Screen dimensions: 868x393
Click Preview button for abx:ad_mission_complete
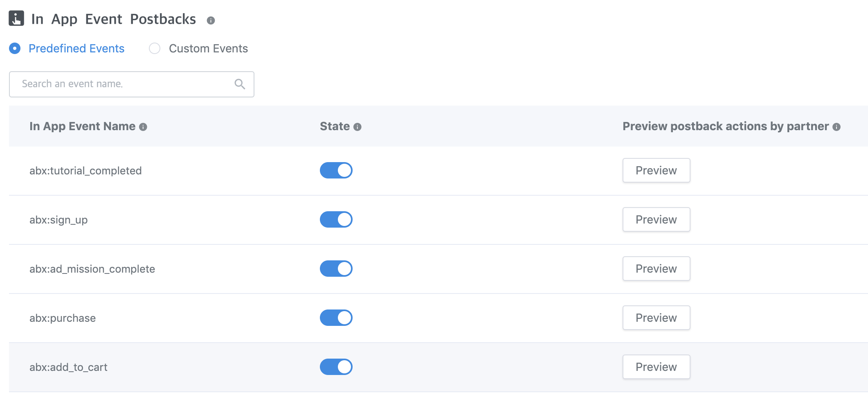pos(656,269)
